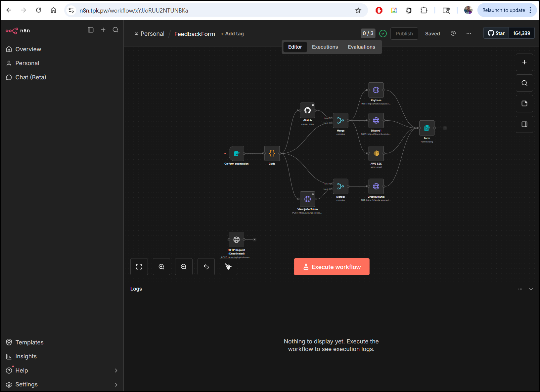The width and height of the screenshot is (540, 392).
Task: Switch to the Executions tab
Action: [325, 47]
